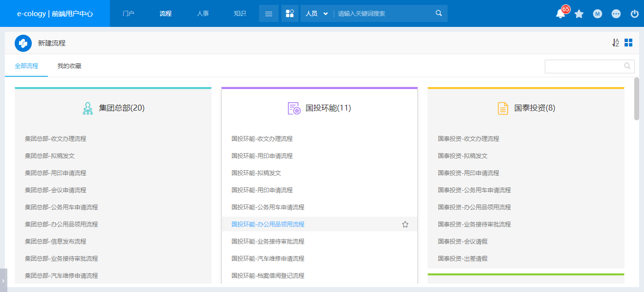Select the 全部流程 tab
644x292 pixels.
(26, 66)
